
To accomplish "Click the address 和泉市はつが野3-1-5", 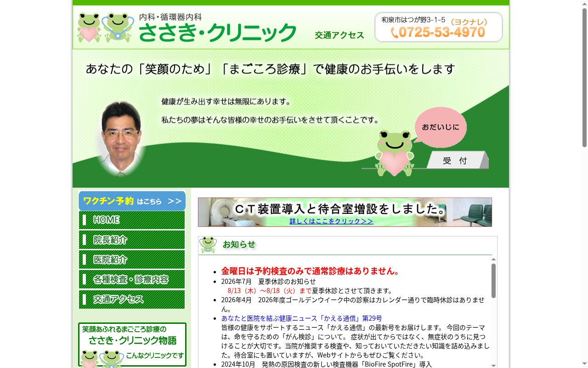I will (413, 20).
